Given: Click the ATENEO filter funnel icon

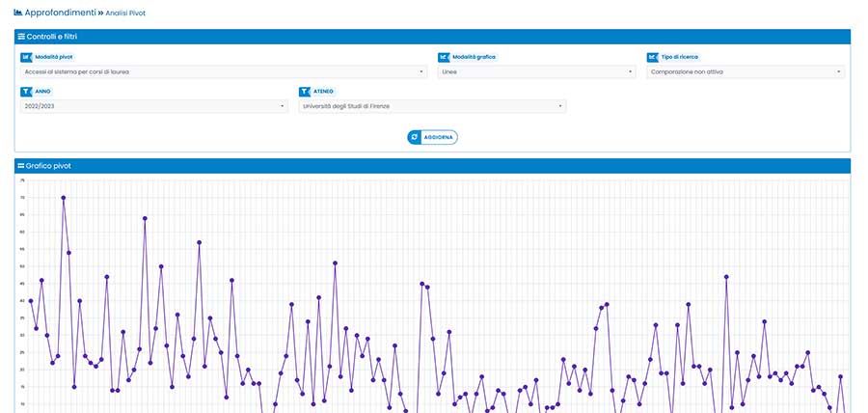Looking at the screenshot, I should pos(305,92).
